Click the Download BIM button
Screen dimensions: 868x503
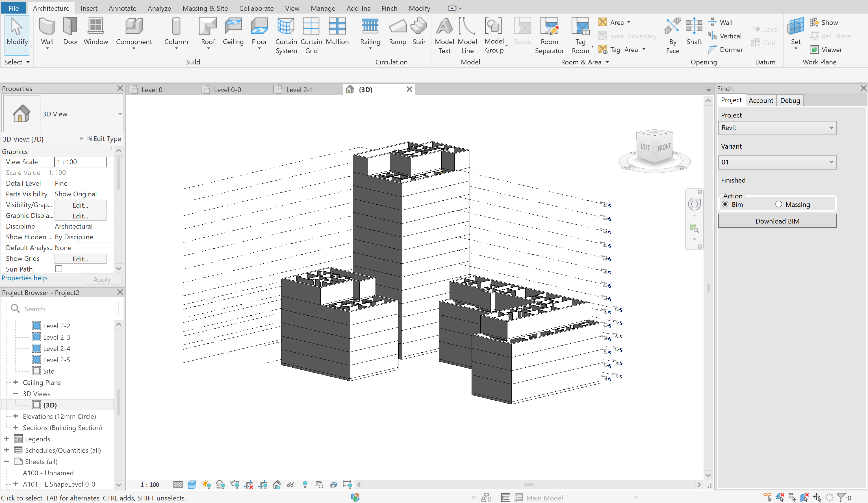777,221
